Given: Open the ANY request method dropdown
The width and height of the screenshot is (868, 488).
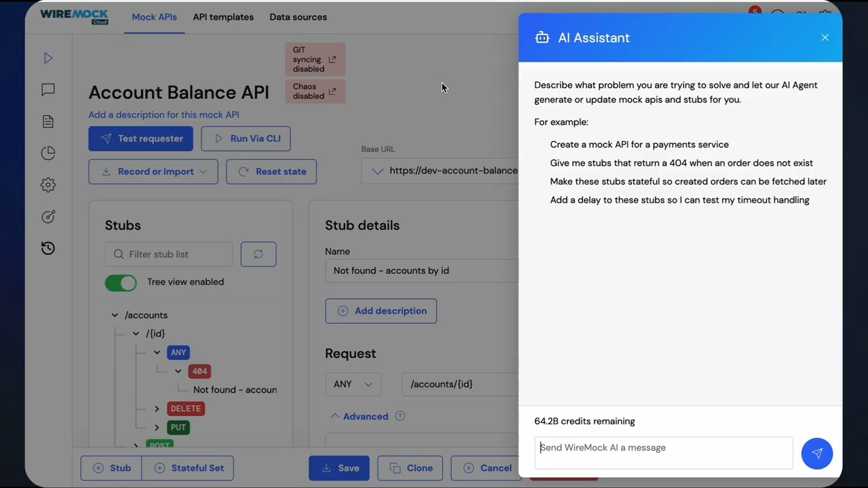Looking at the screenshot, I should tap(353, 384).
